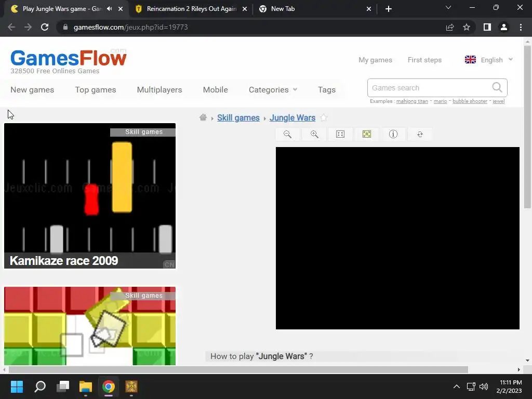Reload the page in Chrome
Screen dimensions: 532x399
tap(45, 27)
